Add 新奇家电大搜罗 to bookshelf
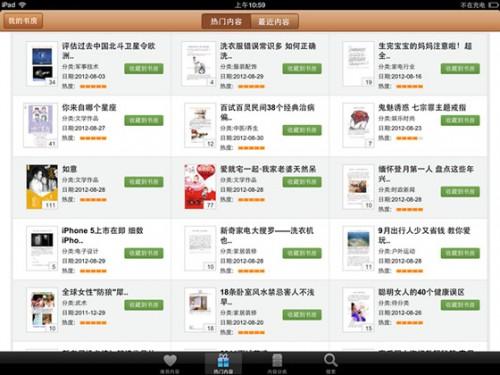The width and height of the screenshot is (500, 375). pyautogui.click(x=302, y=253)
